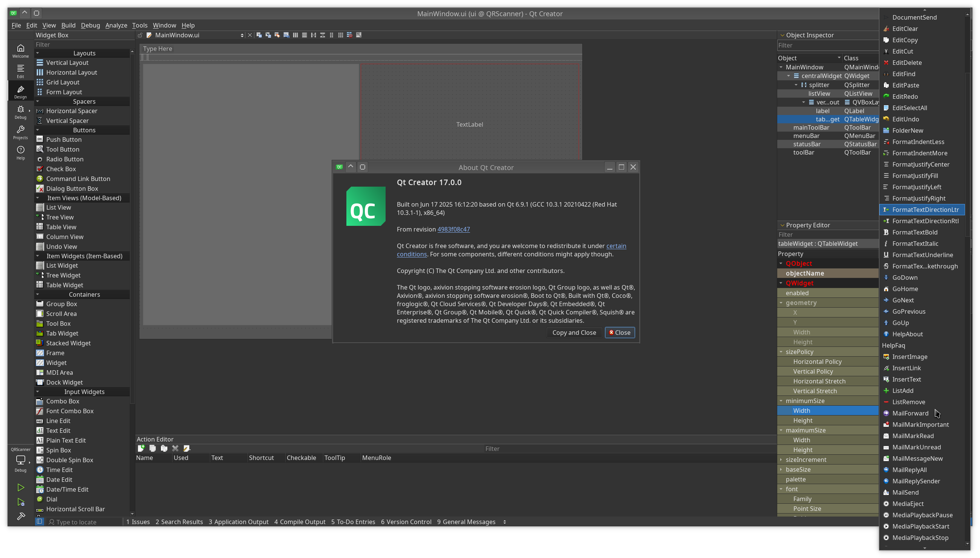The height and width of the screenshot is (558, 980).
Task: Activate Edit Buddies mode
Action: (277, 35)
